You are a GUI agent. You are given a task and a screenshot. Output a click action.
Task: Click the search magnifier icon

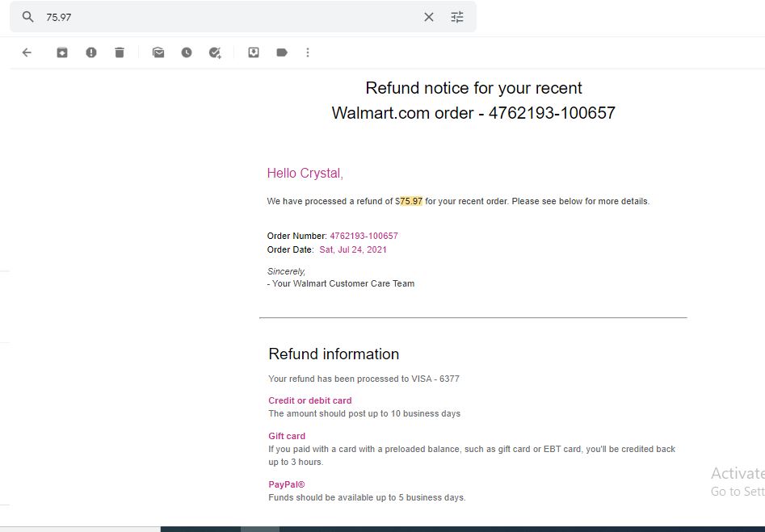27,17
